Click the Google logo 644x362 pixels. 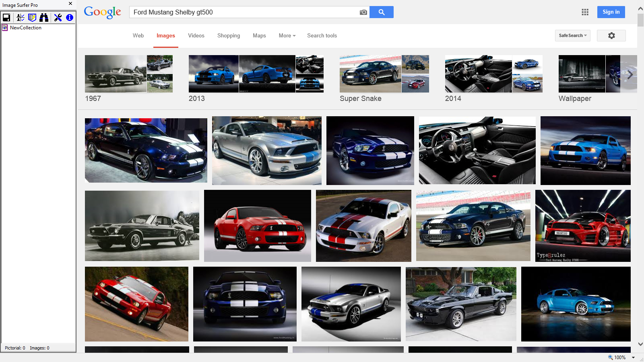(x=102, y=12)
